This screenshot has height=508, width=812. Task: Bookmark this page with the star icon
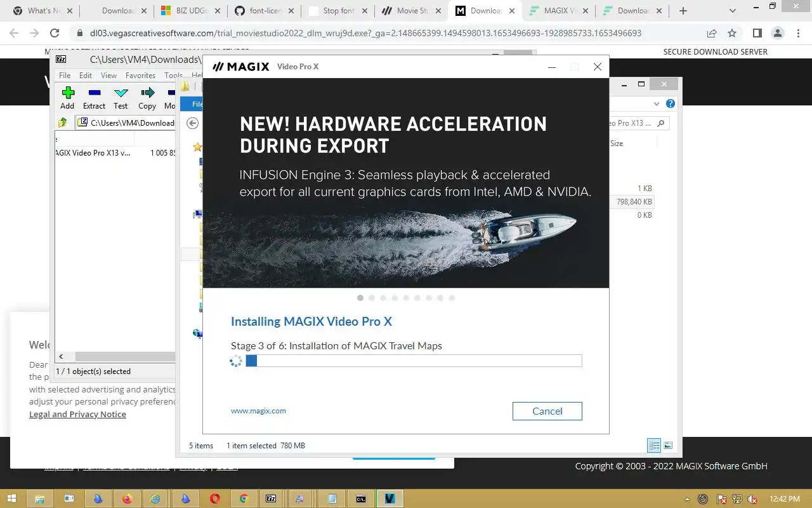[x=732, y=33]
